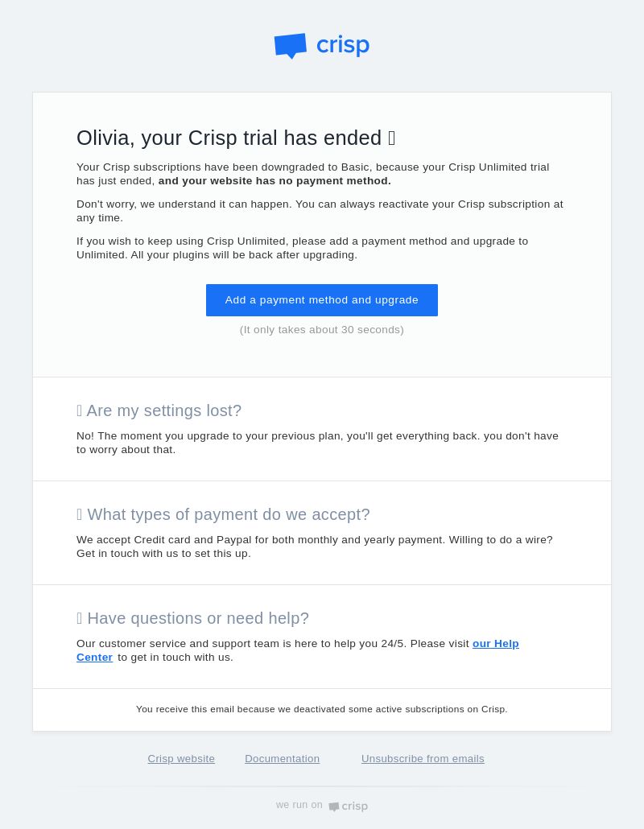Click the emoji icon before What types of payment
This screenshot has width=644, height=829.
(x=80, y=513)
